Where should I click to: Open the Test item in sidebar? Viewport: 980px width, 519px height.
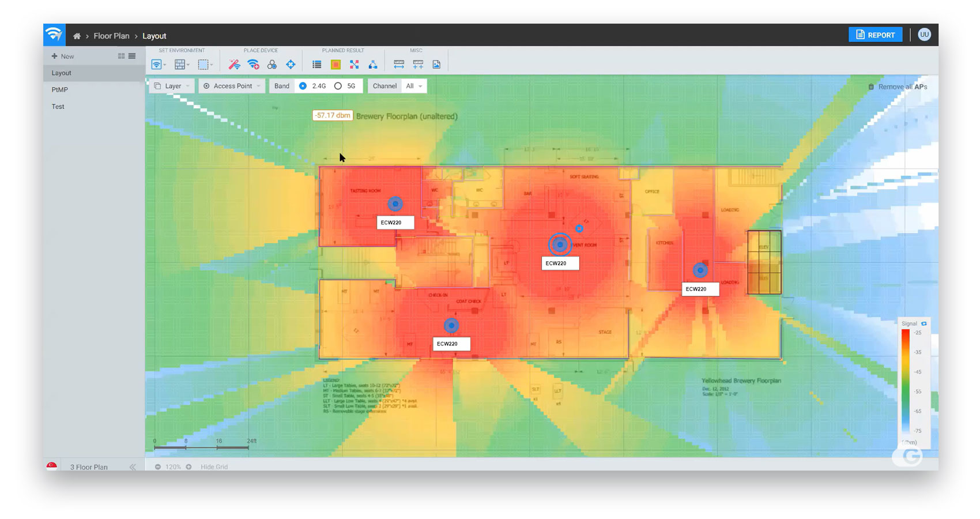point(58,107)
